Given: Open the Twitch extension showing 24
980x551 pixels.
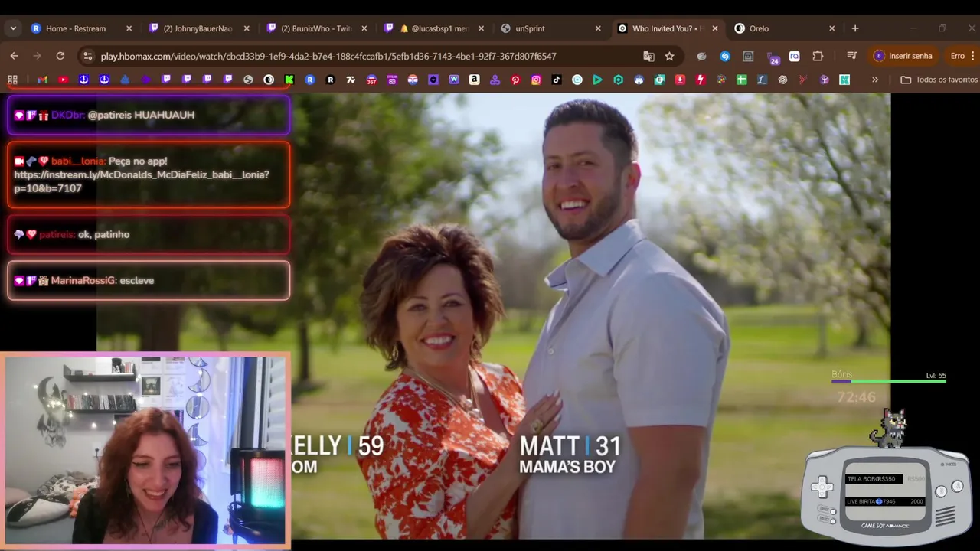Looking at the screenshot, I should tap(773, 57).
